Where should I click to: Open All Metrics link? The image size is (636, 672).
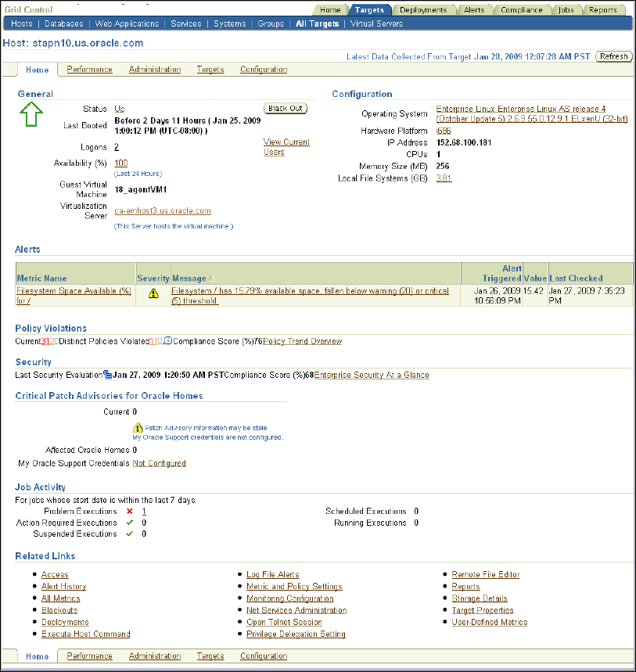(x=60, y=598)
